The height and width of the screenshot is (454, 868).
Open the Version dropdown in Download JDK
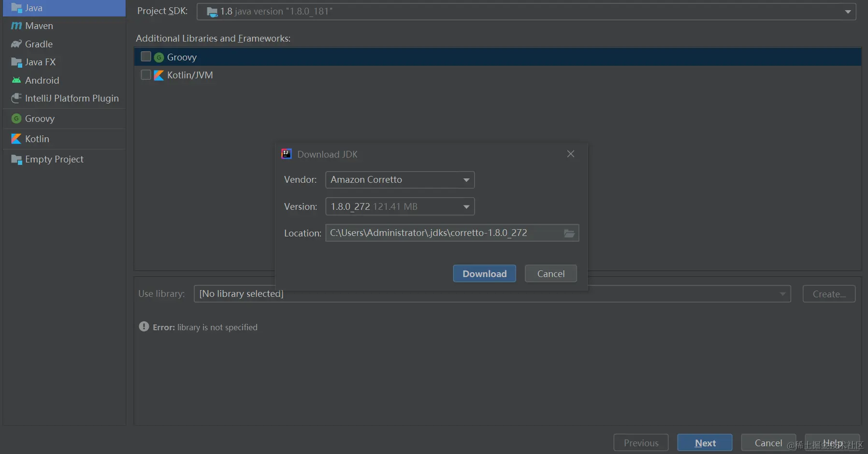click(400, 206)
